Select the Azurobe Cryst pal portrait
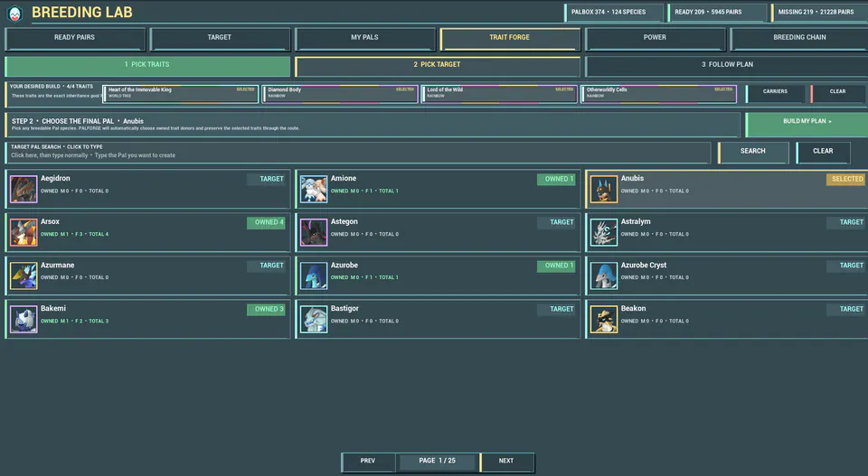This screenshot has width=868, height=476. pos(604,275)
